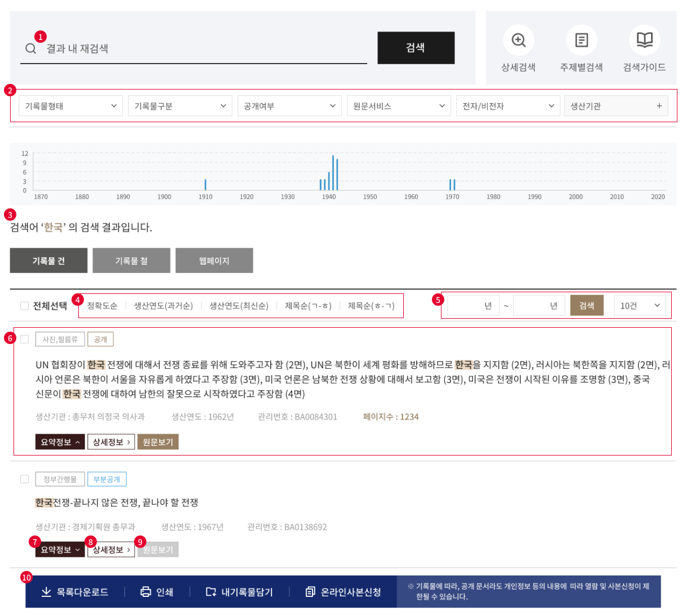687x616 pixels.
Task: Toggle the 전체선택 checkbox
Action: 24,306
